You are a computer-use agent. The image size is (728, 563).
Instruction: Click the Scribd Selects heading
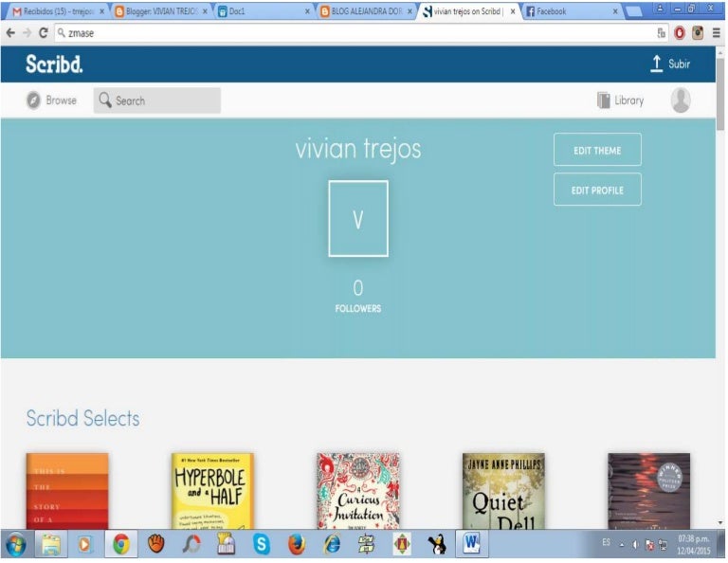tap(82, 418)
